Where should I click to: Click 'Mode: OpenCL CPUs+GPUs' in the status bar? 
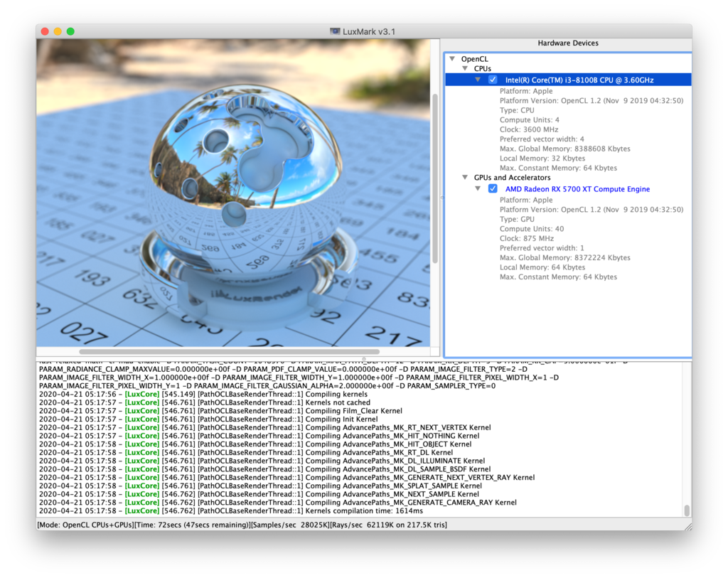85,525
